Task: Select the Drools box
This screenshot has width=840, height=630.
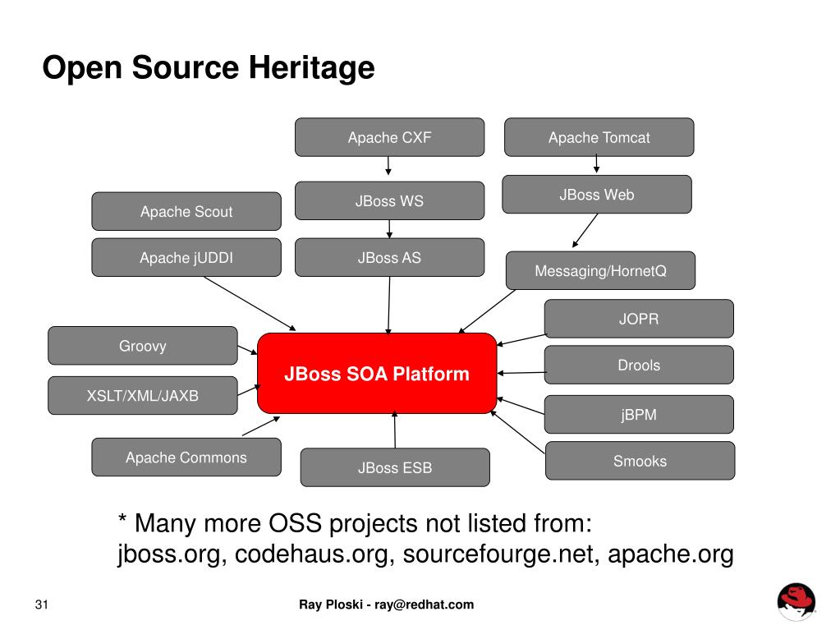Action: point(639,365)
